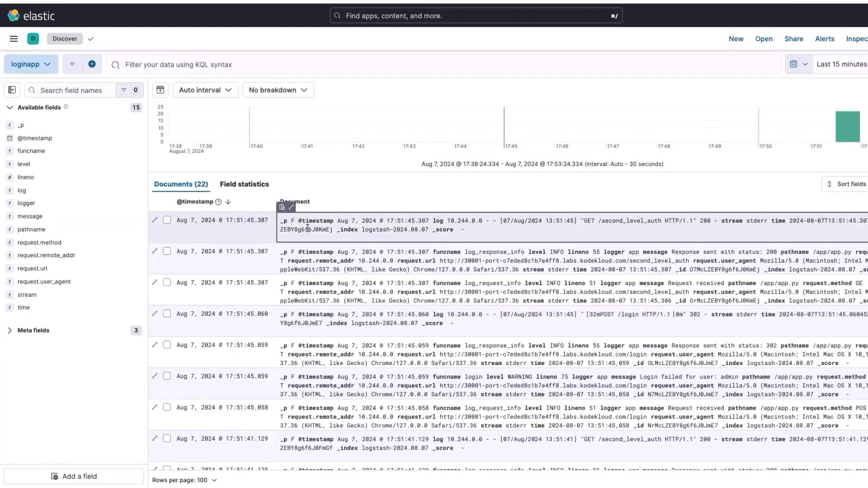
Task: Click the add filter plus icon
Action: 92,64
